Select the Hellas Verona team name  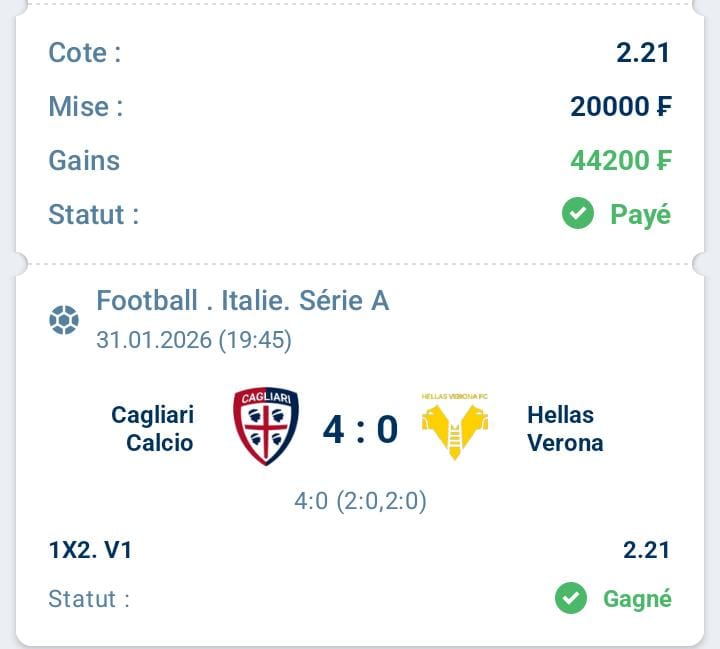565,428
